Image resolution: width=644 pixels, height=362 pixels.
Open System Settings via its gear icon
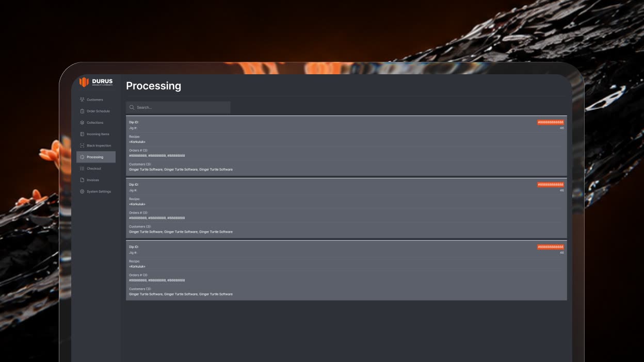(x=82, y=191)
